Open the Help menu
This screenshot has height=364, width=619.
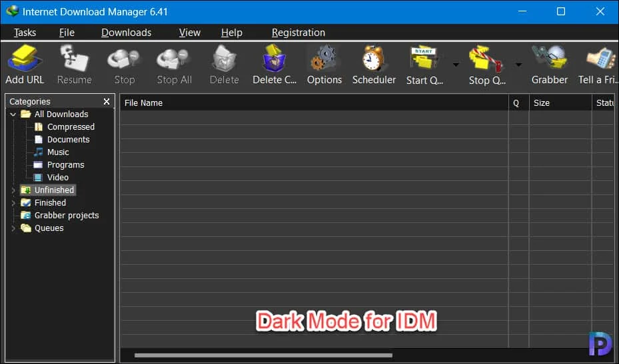click(x=232, y=33)
